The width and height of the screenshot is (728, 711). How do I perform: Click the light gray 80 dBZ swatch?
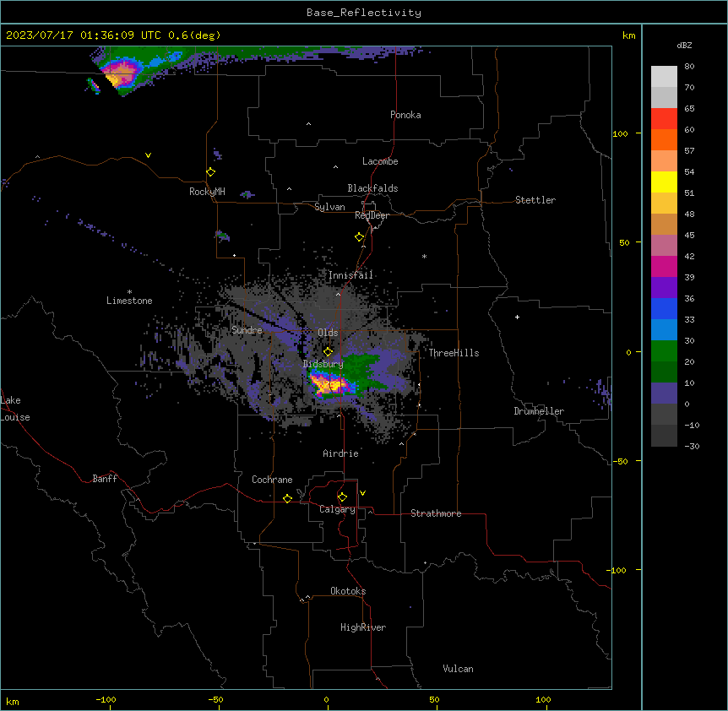pyautogui.click(x=664, y=77)
